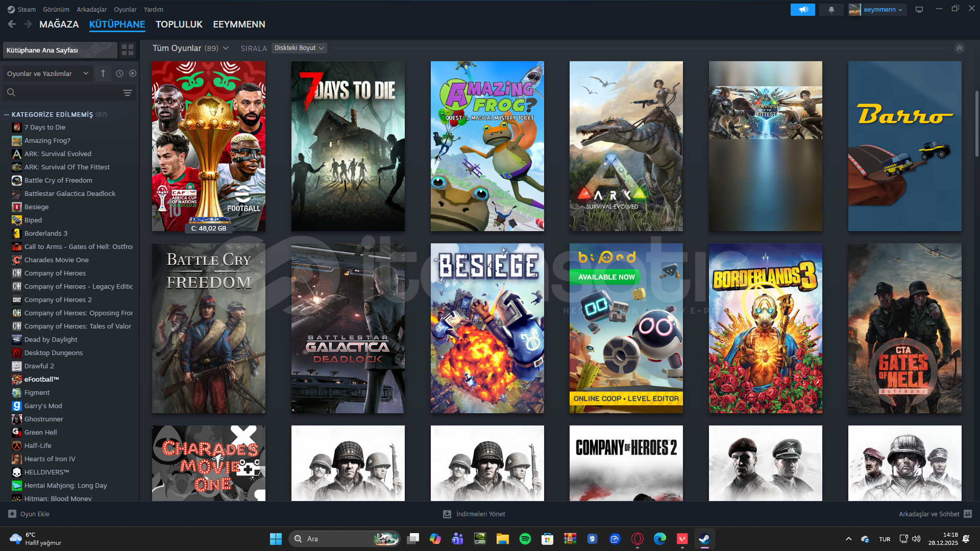Open the notifications bell
Screen dimensions: 980x551
tap(831, 9)
